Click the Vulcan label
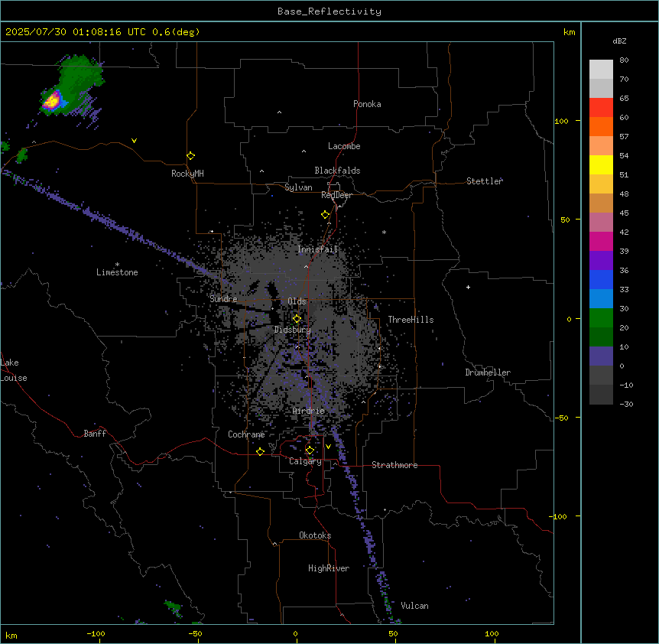The height and width of the screenshot is (644, 659). tap(415, 606)
